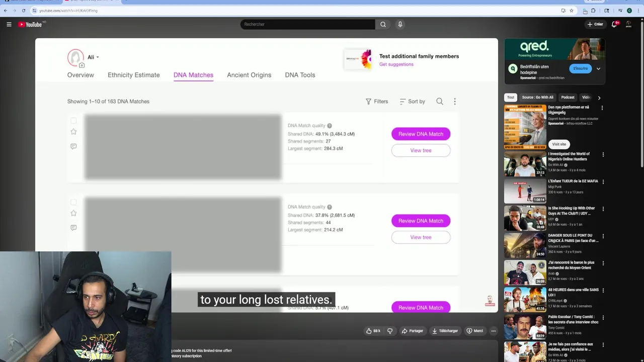Click the Qred advertisement banner image

tap(554, 50)
